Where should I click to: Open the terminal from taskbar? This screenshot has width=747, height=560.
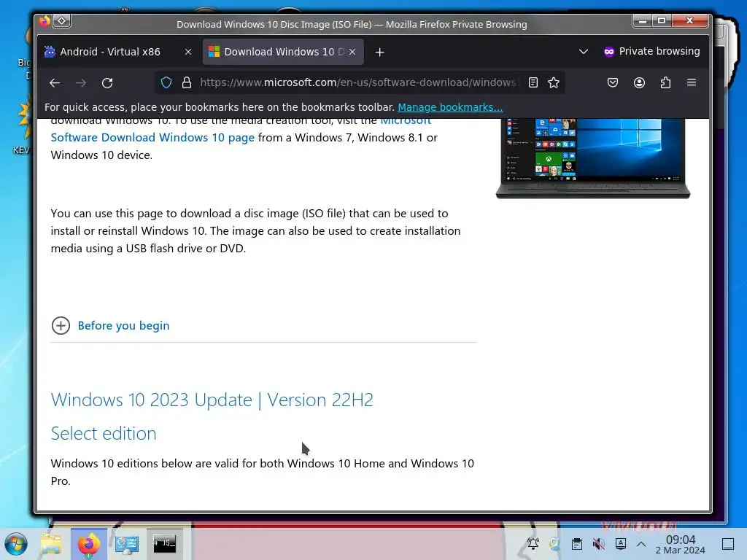coord(164,544)
